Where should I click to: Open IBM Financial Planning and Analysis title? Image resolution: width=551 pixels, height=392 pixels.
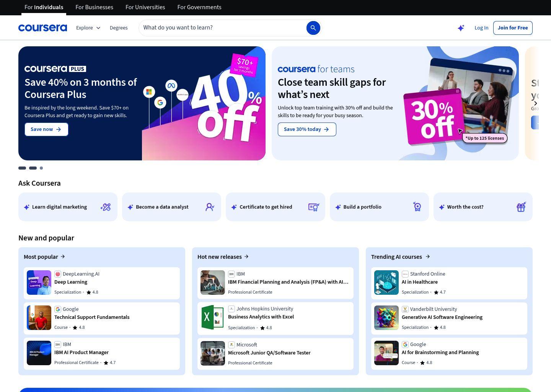click(288, 282)
